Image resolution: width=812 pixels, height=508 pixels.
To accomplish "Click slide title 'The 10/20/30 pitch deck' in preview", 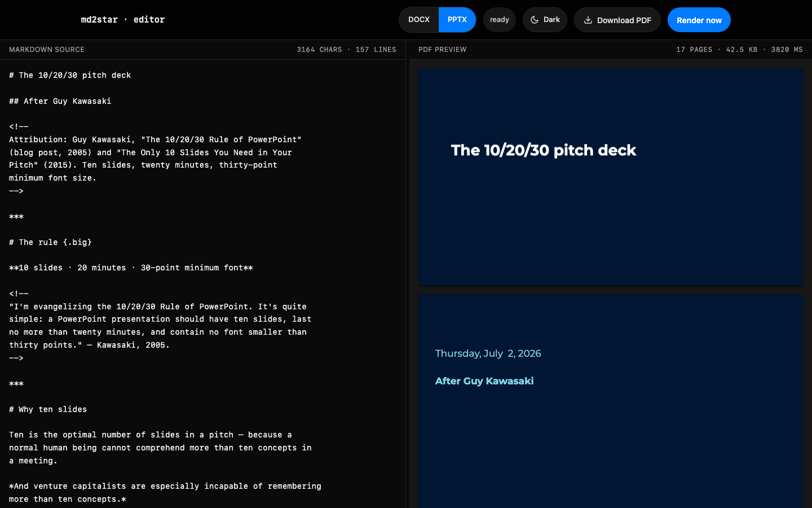I will coord(544,150).
